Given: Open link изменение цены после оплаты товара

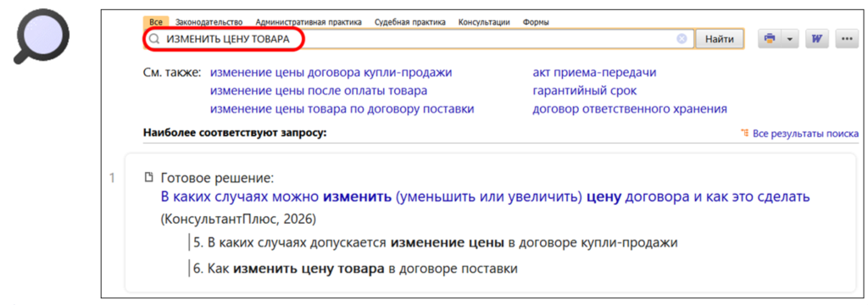Looking at the screenshot, I should (319, 91).
